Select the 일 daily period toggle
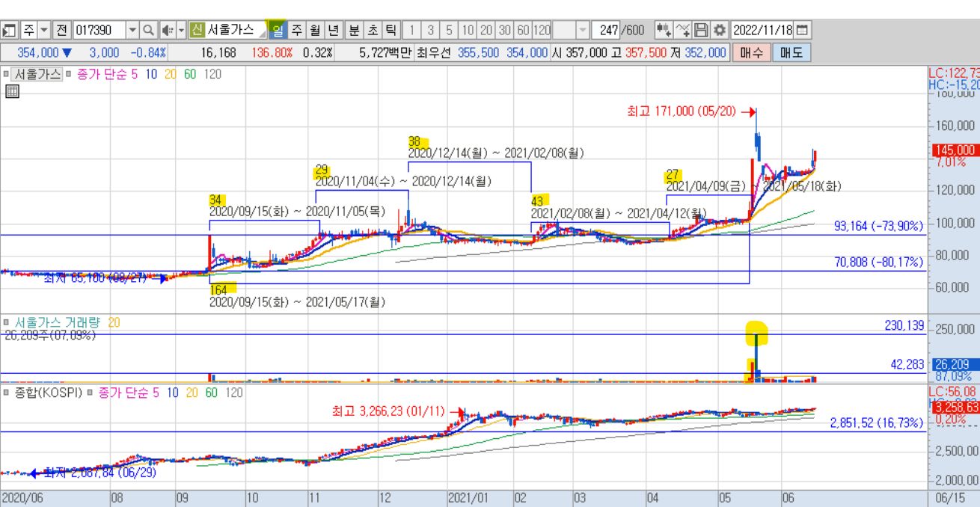980x507 pixels. point(278,30)
